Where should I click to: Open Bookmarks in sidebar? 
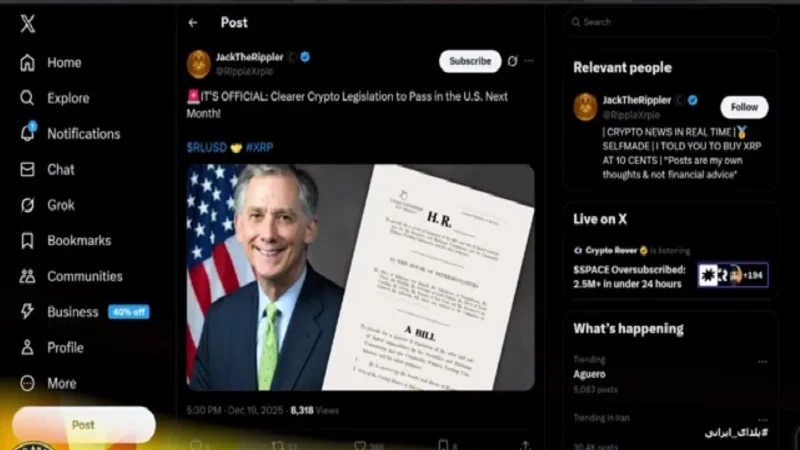pos(79,241)
